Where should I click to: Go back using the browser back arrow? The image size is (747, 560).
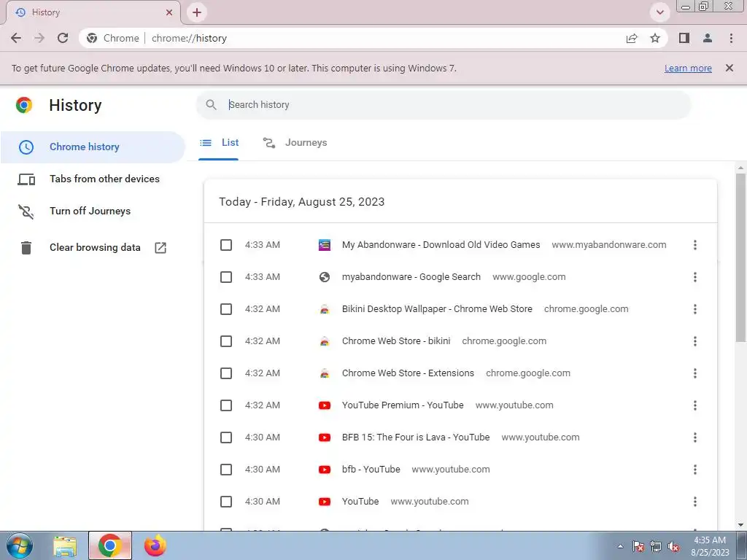point(16,38)
